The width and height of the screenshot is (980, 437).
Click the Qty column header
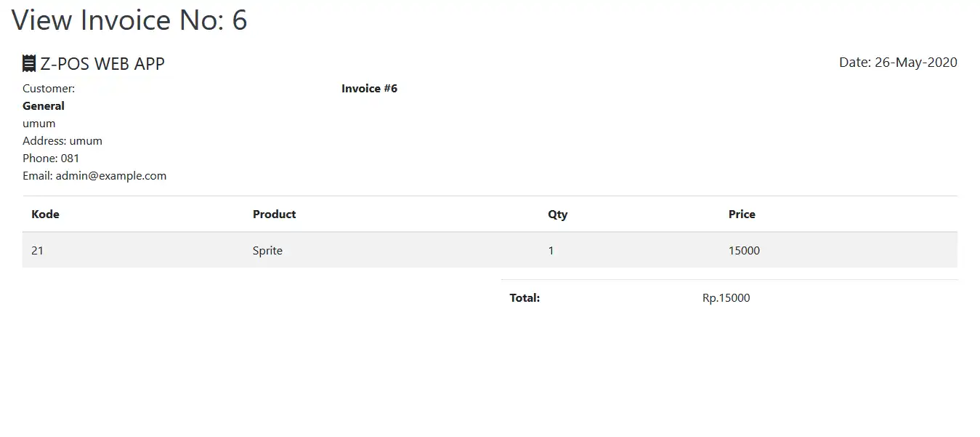coord(557,215)
